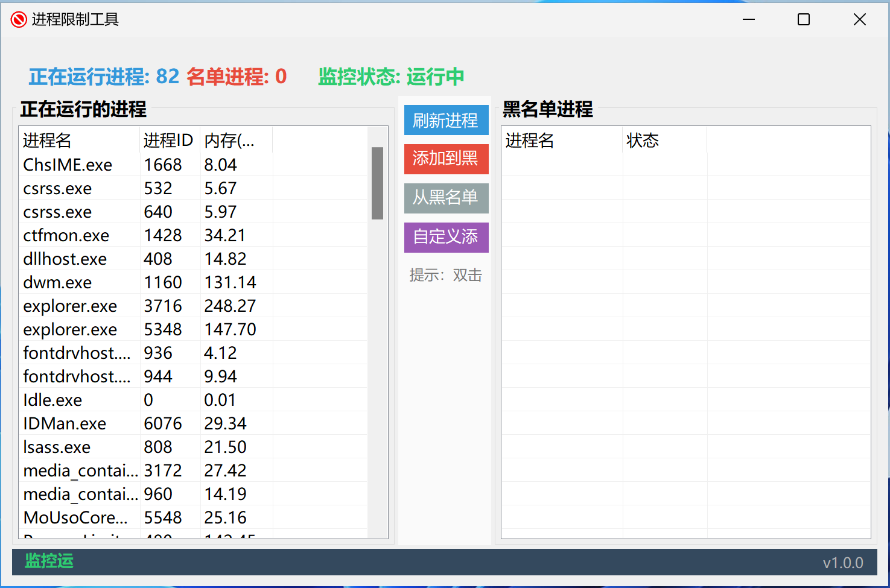Select the Idle.exe process row
The image size is (890, 588).
click(193, 400)
